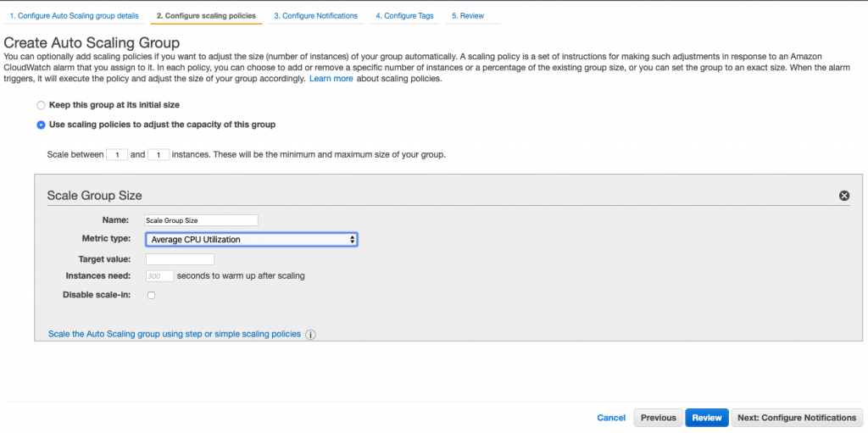Viewport: 868px width, 433px height.
Task: Open Configure Auto Scaling group details step
Action: [75, 16]
